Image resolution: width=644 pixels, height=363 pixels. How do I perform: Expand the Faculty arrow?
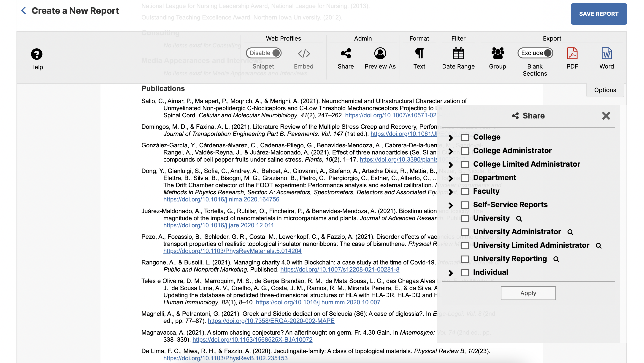tap(451, 192)
